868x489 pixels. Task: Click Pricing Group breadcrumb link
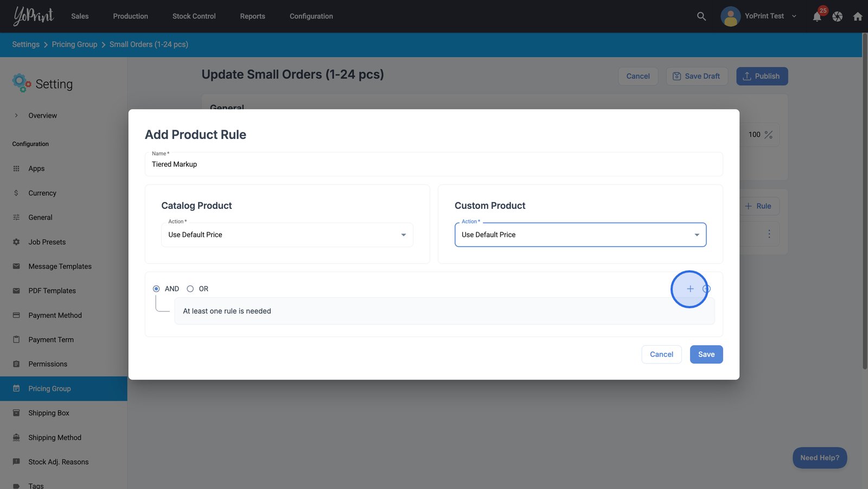coord(74,45)
